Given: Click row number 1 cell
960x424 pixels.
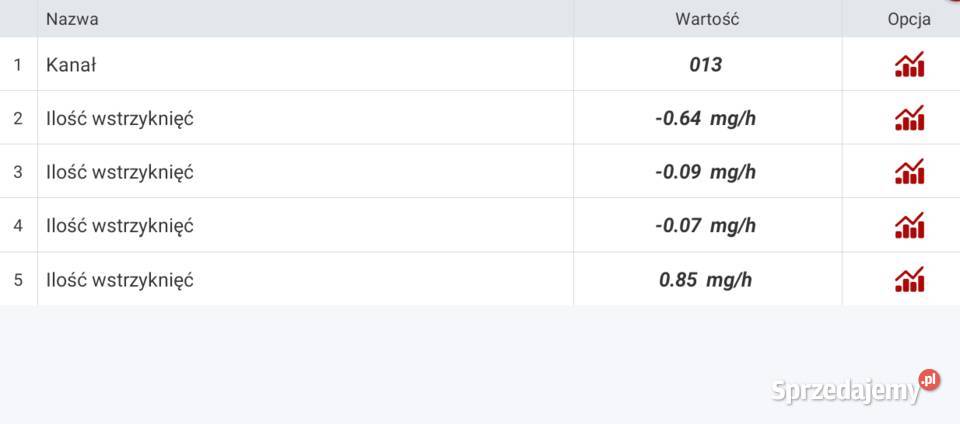Looking at the screenshot, I should pyautogui.click(x=18, y=65).
